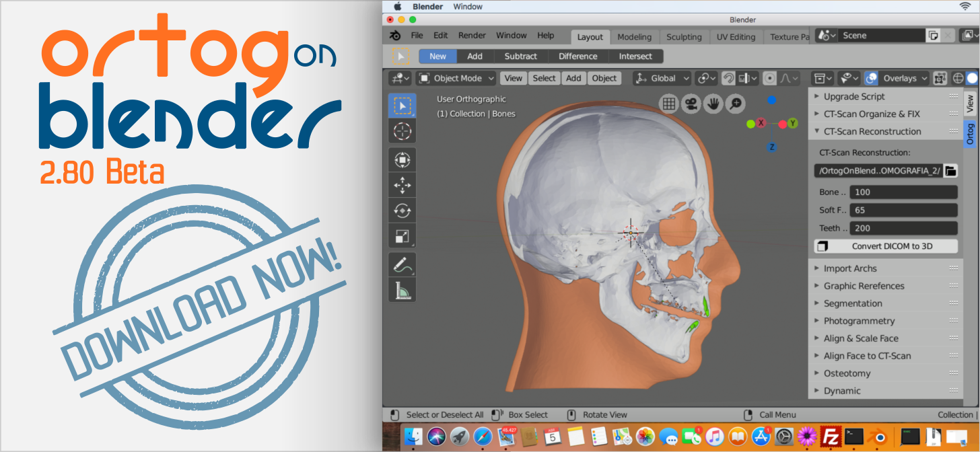Open Global transform orientation dropdown
Image resolution: width=980 pixels, height=452 pixels.
(x=663, y=78)
